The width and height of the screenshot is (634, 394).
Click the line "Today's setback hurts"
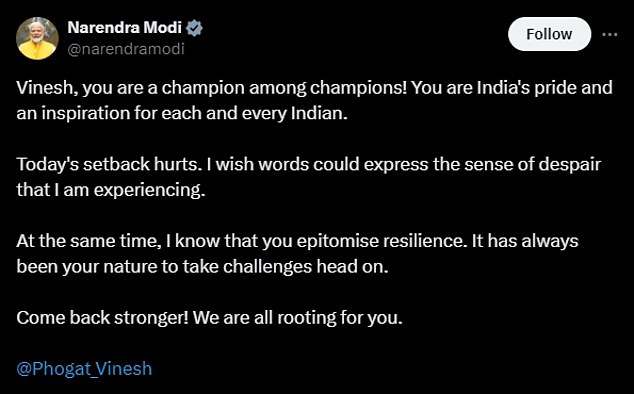tap(309, 164)
